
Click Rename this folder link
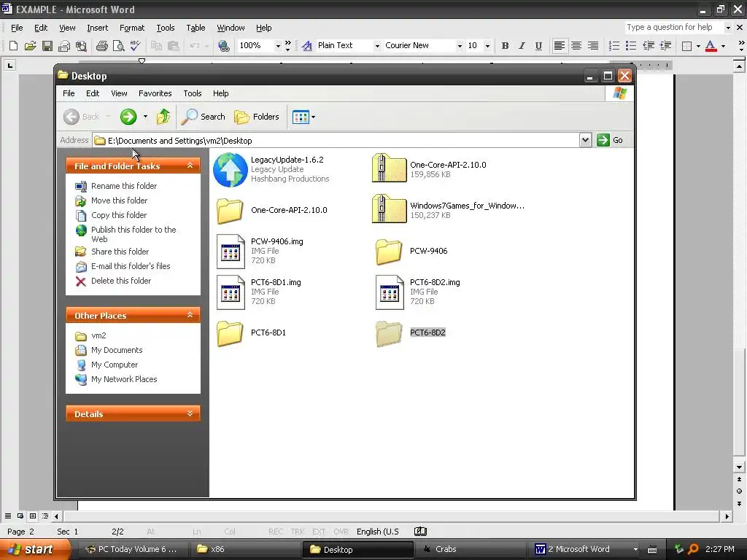[124, 186]
